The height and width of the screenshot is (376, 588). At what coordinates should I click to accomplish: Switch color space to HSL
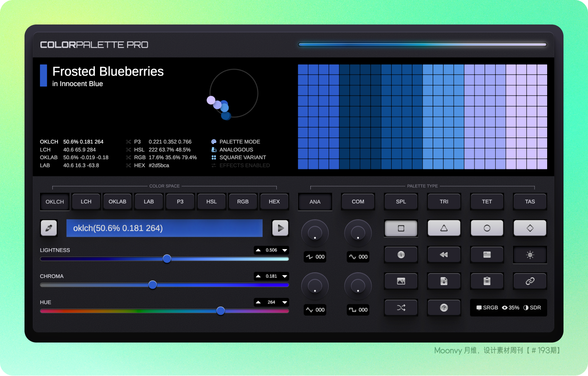pyautogui.click(x=212, y=202)
